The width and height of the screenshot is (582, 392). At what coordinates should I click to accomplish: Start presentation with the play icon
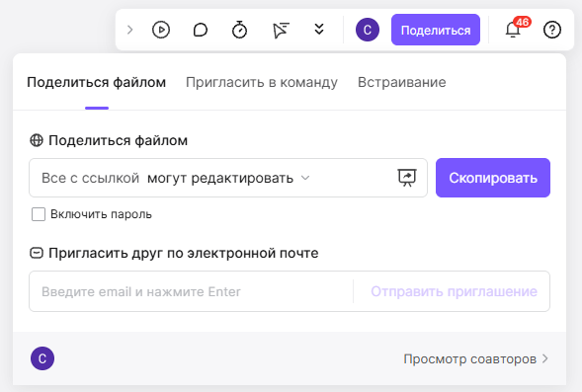161,30
